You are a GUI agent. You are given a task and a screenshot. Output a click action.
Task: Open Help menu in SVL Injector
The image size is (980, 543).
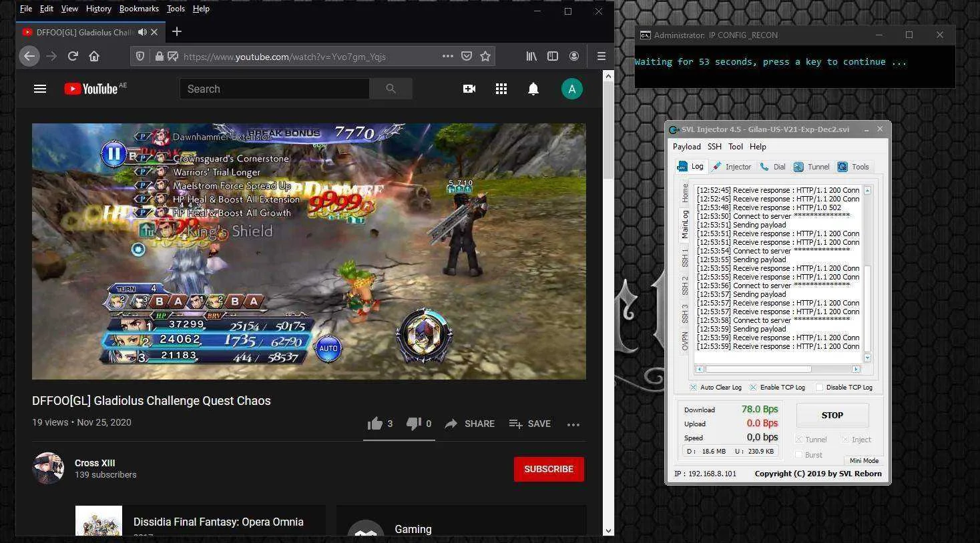click(758, 147)
